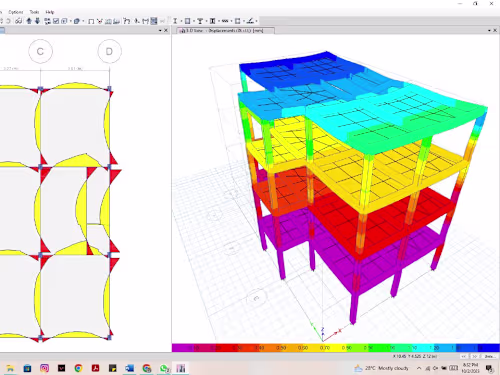Open Google Chrome from the taskbar
Viewport: 500px width, 375px height.
click(78, 368)
